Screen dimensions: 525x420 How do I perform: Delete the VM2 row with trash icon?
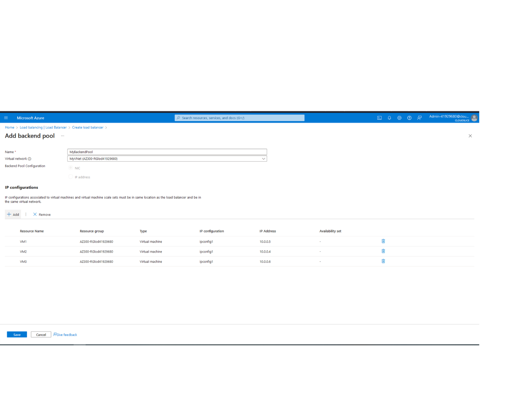point(383,251)
